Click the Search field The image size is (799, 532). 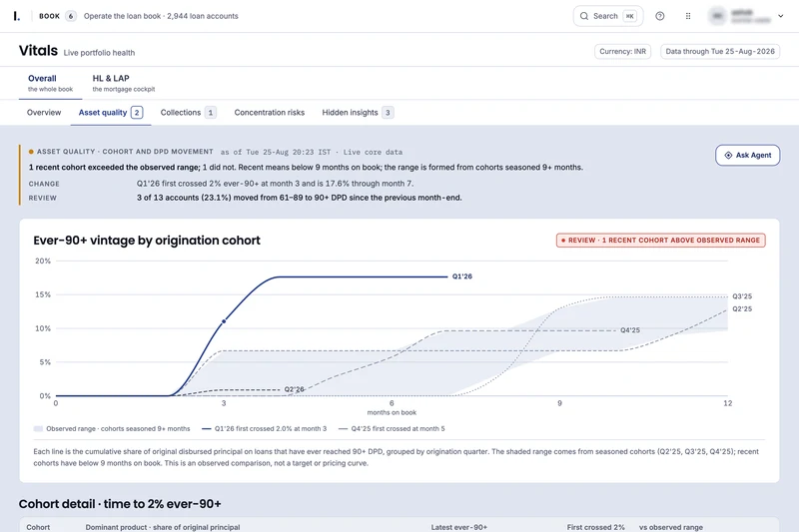pyautogui.click(x=608, y=16)
